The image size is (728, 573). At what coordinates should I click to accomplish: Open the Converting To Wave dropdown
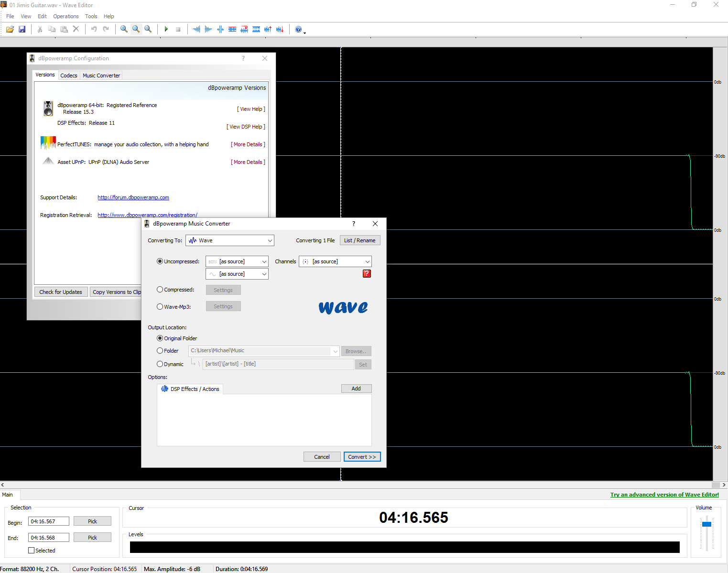[x=230, y=240]
